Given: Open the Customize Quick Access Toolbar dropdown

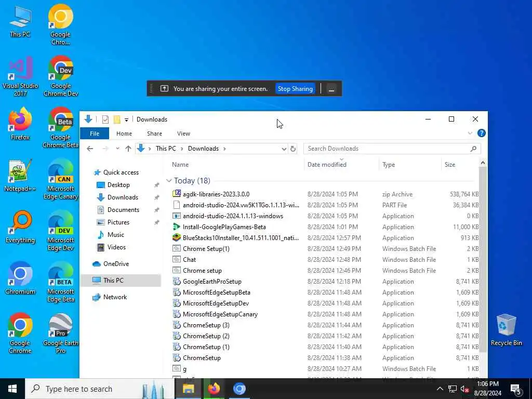Looking at the screenshot, I should (x=126, y=120).
